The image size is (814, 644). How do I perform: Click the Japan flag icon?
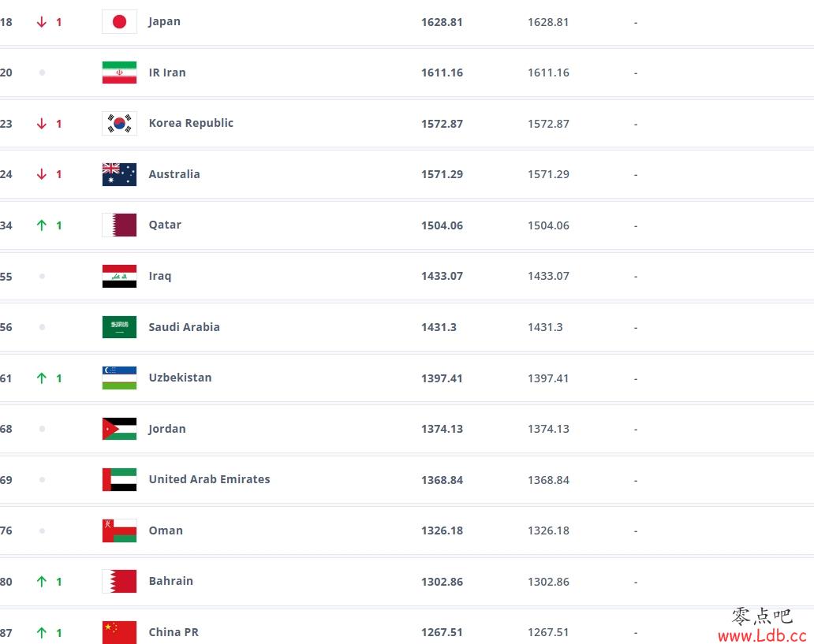pos(119,22)
